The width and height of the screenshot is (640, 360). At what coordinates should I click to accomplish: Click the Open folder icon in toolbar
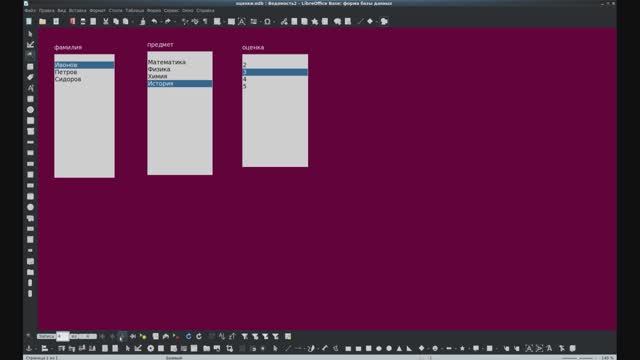[x=42, y=21]
